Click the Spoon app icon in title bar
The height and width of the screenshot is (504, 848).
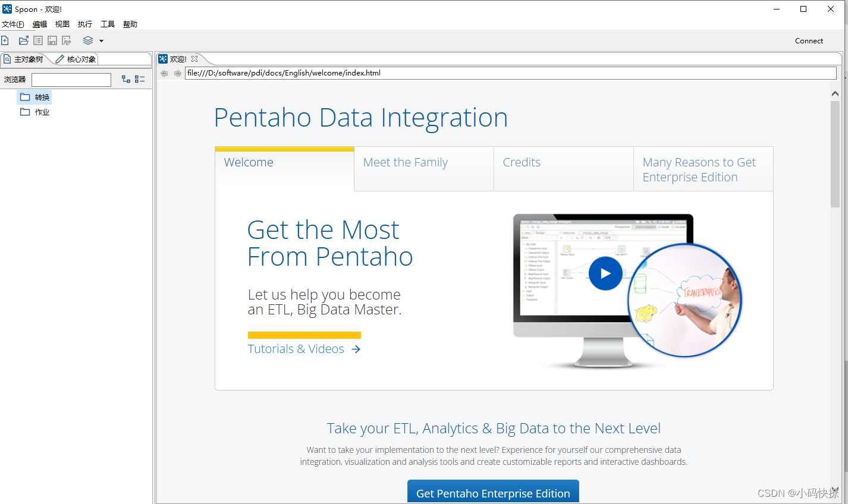tap(7, 9)
